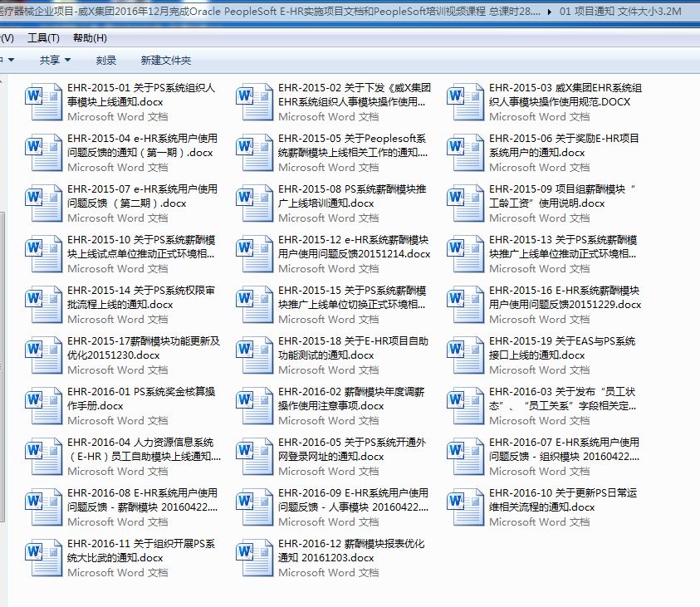
Task: Click the 刻录 toolbar button
Action: (106, 61)
